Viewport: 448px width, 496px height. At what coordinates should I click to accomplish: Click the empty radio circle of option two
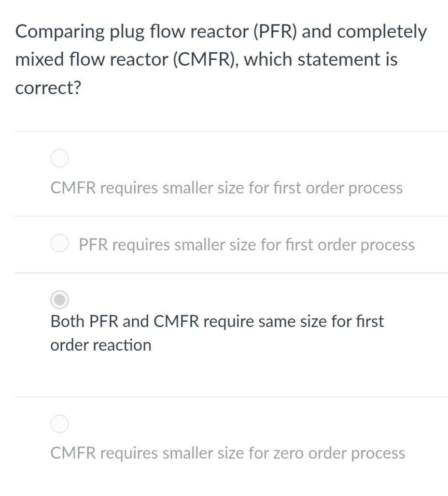click(x=59, y=243)
